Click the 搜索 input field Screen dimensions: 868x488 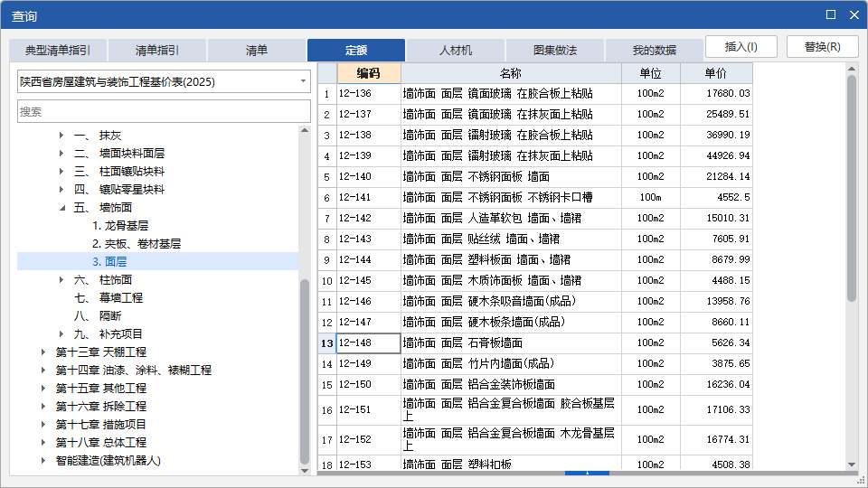[164, 112]
